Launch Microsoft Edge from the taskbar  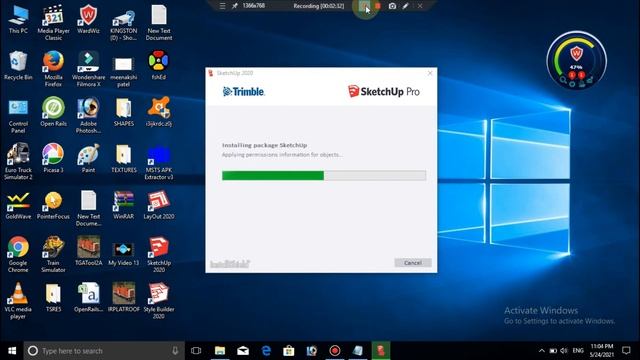tap(266, 351)
